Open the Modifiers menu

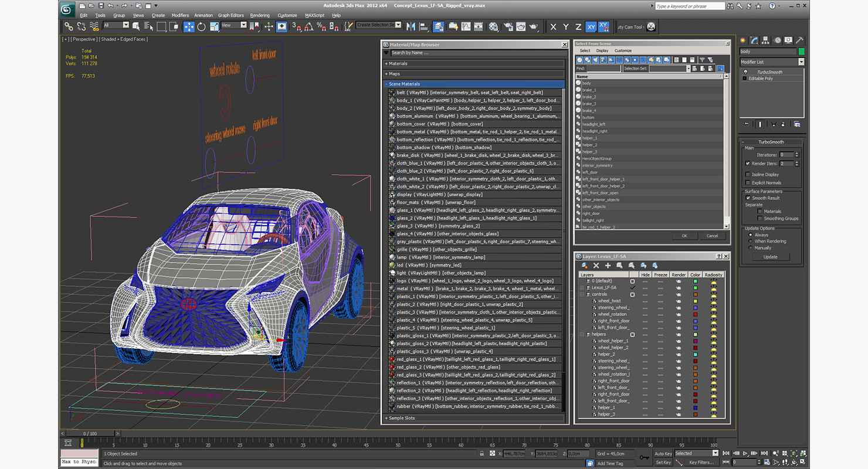tap(180, 15)
